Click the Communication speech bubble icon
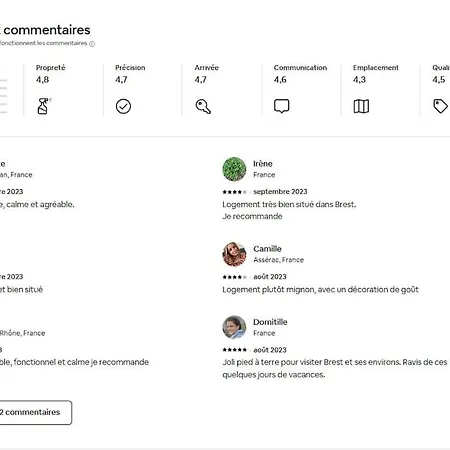Image resolution: width=450 pixels, height=450 pixels. click(282, 106)
